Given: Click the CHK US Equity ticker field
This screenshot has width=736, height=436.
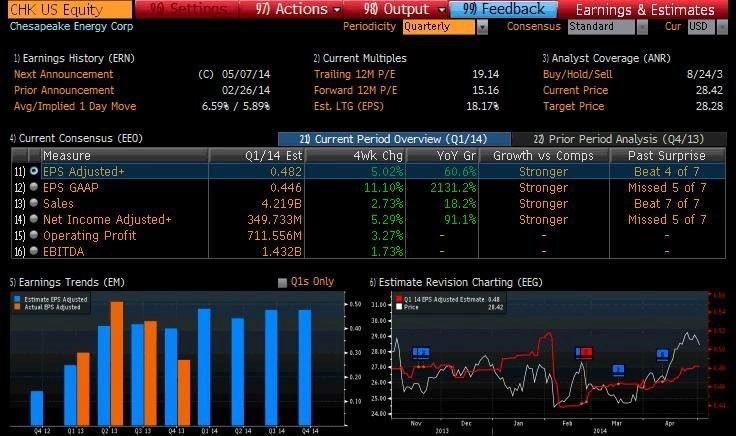Looking at the screenshot, I should (x=69, y=9).
